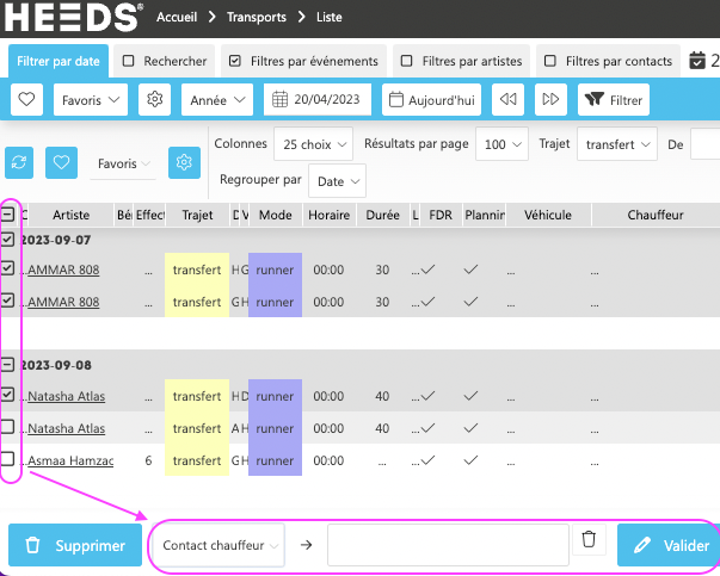
Task: Click the Liste breadcrumb
Action: [x=329, y=17]
